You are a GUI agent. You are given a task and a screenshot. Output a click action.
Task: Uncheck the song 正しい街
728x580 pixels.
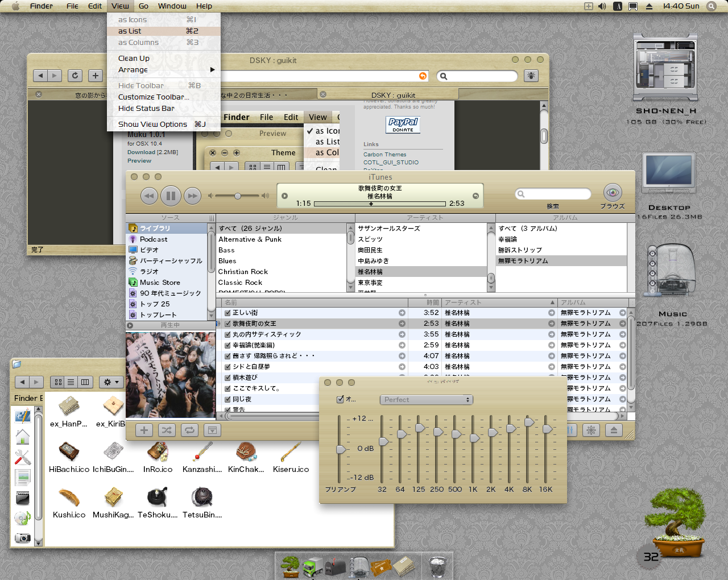pyautogui.click(x=227, y=313)
